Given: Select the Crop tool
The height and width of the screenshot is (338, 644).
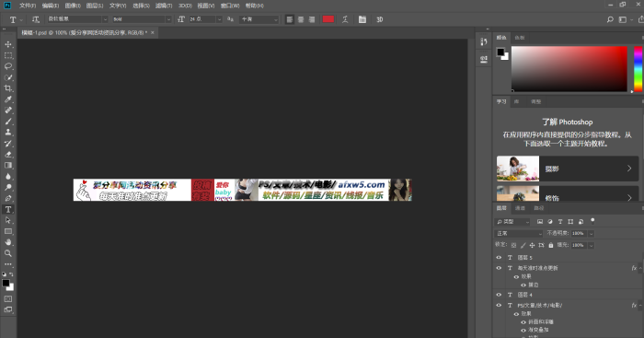Looking at the screenshot, I should click(7, 88).
